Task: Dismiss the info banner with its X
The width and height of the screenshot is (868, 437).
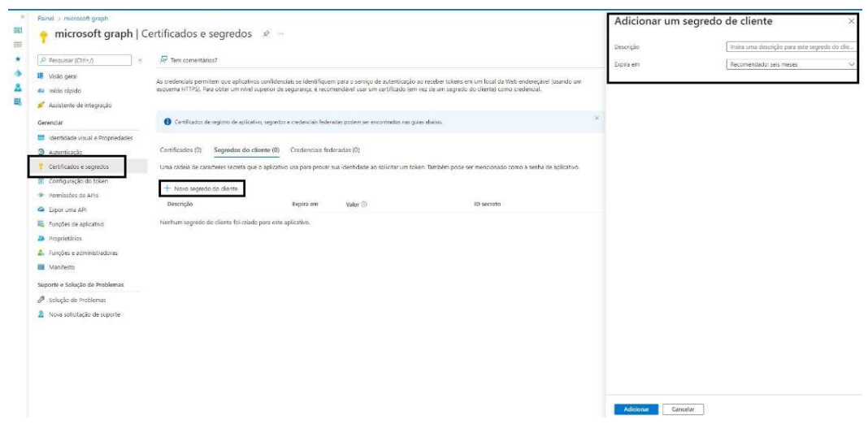Action: (x=597, y=118)
